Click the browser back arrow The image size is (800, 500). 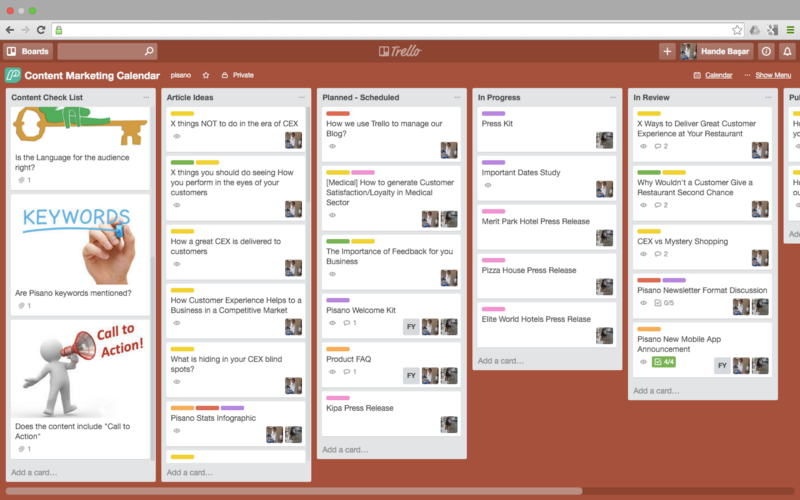point(10,30)
